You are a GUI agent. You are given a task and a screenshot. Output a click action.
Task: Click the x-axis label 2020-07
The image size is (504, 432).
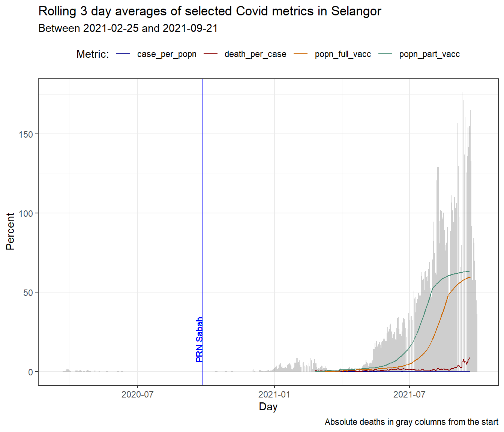click(x=138, y=394)
